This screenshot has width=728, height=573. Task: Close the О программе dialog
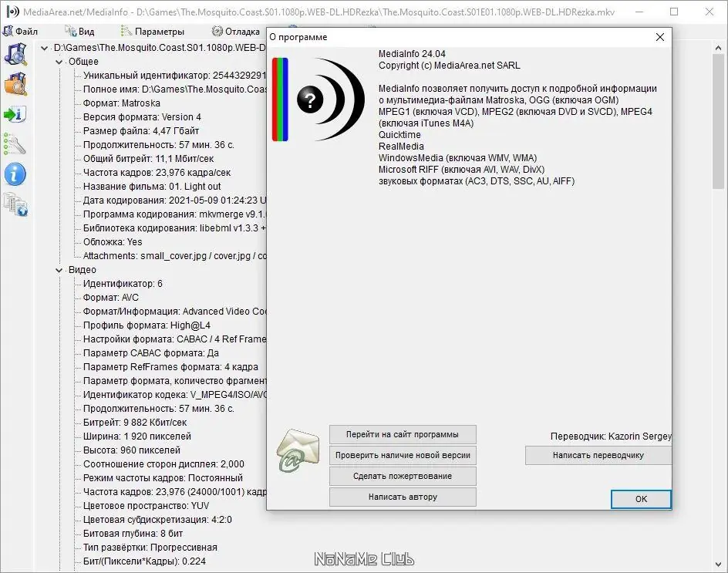[x=660, y=37]
